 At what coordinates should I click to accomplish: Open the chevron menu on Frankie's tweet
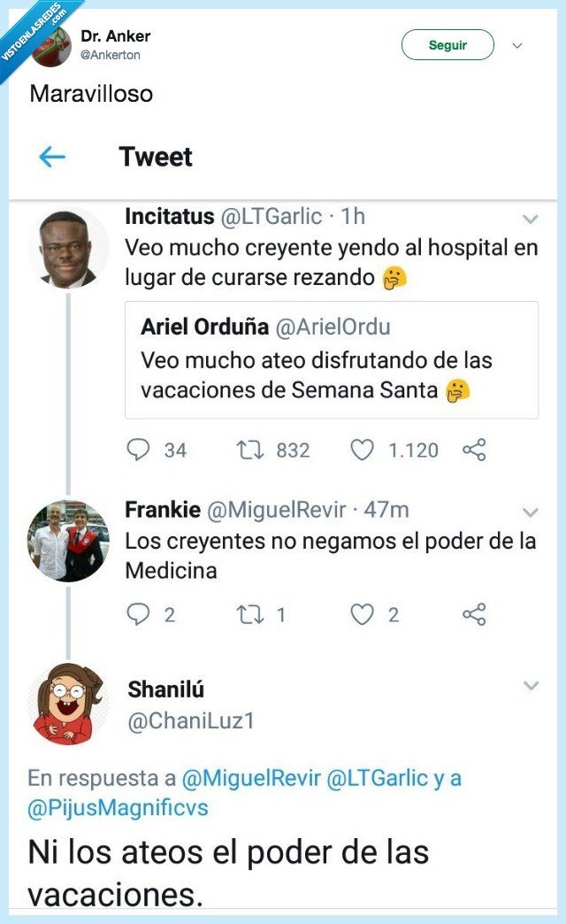pos(531,512)
